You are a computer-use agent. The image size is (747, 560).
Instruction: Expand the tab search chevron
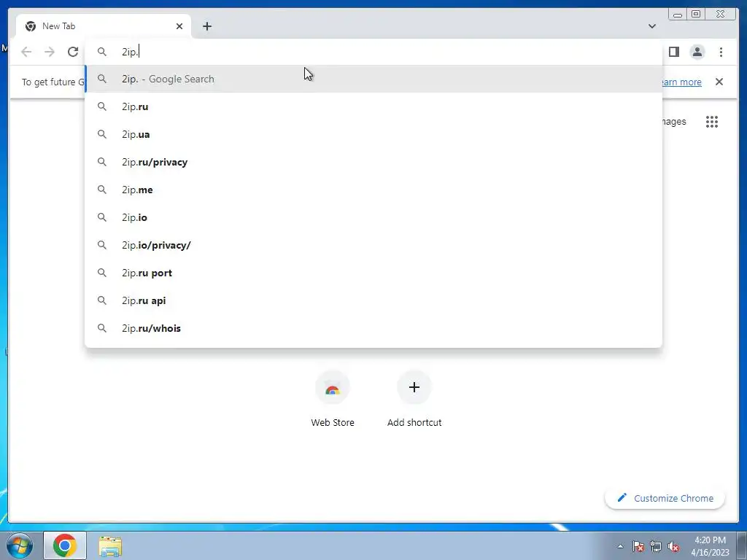(652, 26)
